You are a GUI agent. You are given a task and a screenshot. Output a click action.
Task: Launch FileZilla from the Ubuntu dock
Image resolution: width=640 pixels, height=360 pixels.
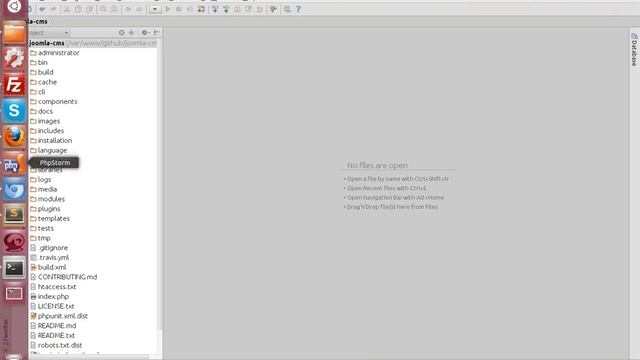coord(14,85)
